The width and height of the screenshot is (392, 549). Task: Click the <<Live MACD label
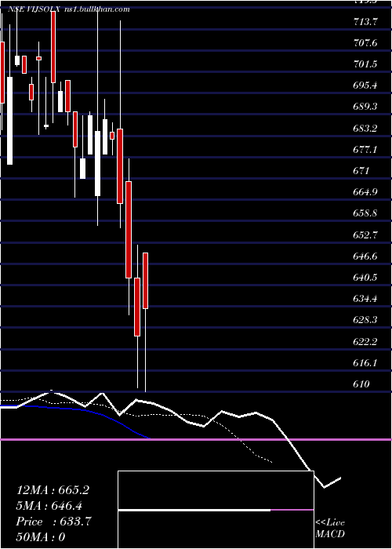pyautogui.click(x=330, y=529)
